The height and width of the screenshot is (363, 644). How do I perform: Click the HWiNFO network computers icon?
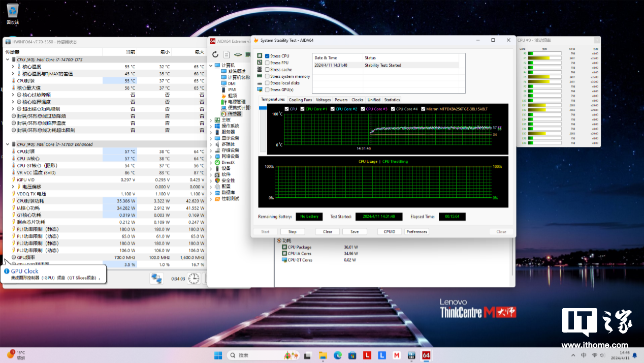coord(156,278)
